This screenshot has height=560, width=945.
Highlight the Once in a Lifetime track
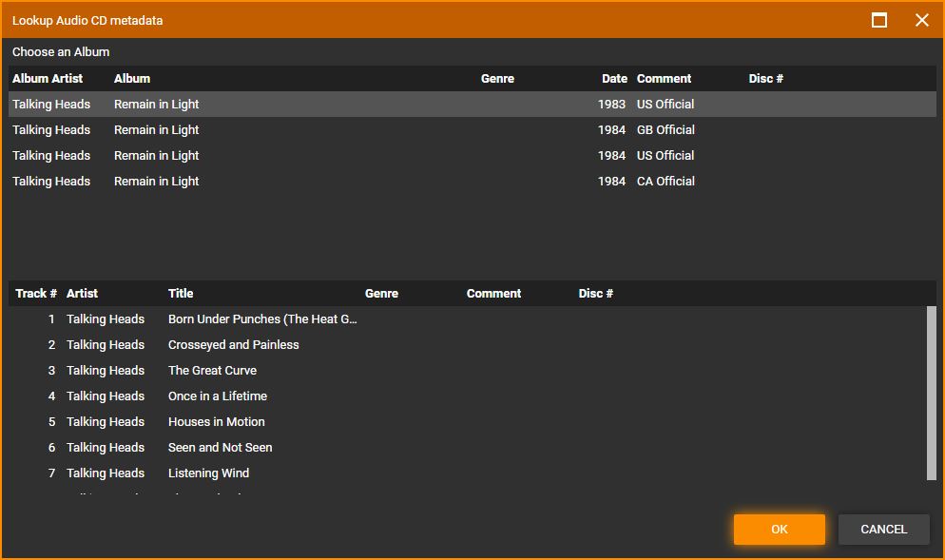pos(217,396)
